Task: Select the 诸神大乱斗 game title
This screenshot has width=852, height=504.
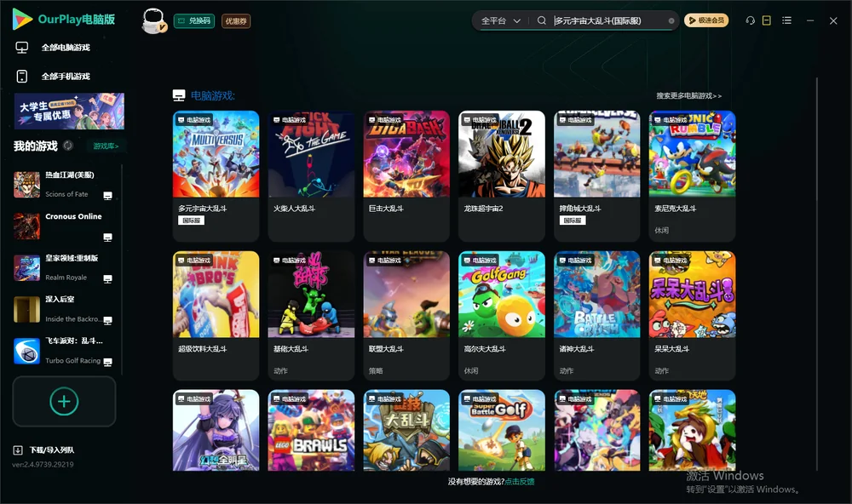Action: coord(577,349)
